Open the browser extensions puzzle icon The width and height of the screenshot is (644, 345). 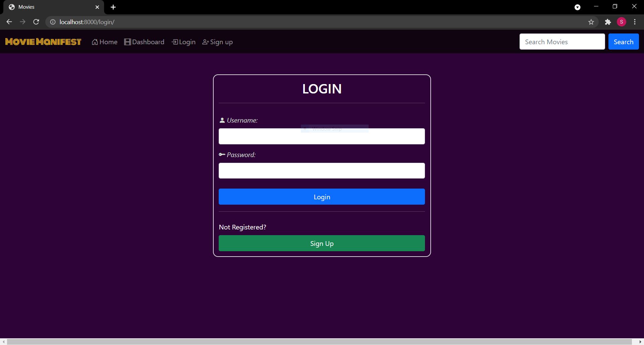click(608, 22)
